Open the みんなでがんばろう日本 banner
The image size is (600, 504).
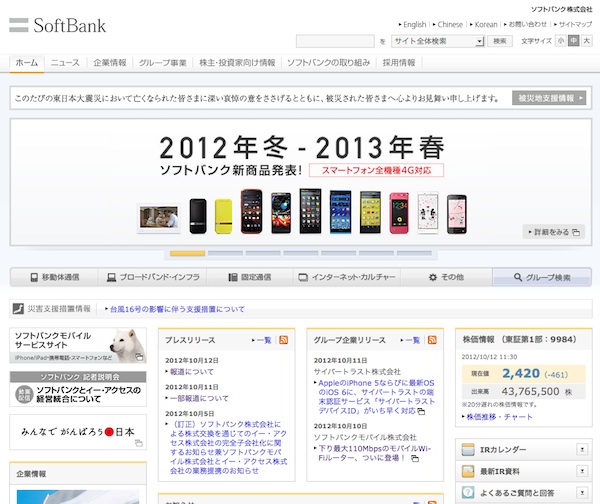(78, 432)
